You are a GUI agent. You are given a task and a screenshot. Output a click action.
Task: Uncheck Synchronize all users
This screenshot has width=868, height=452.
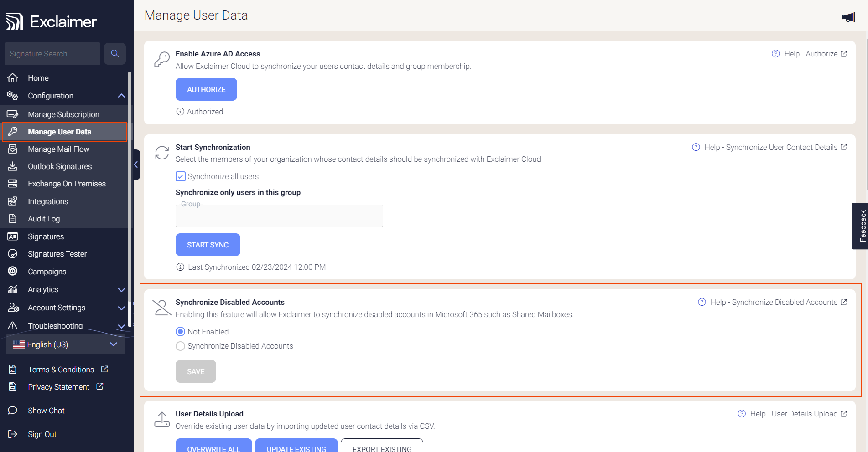[180, 176]
